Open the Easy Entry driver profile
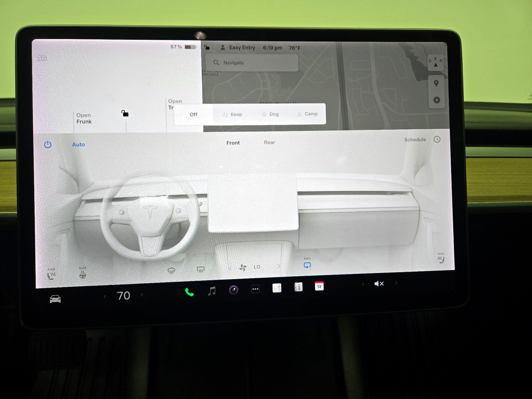The image size is (532, 399). [x=238, y=48]
